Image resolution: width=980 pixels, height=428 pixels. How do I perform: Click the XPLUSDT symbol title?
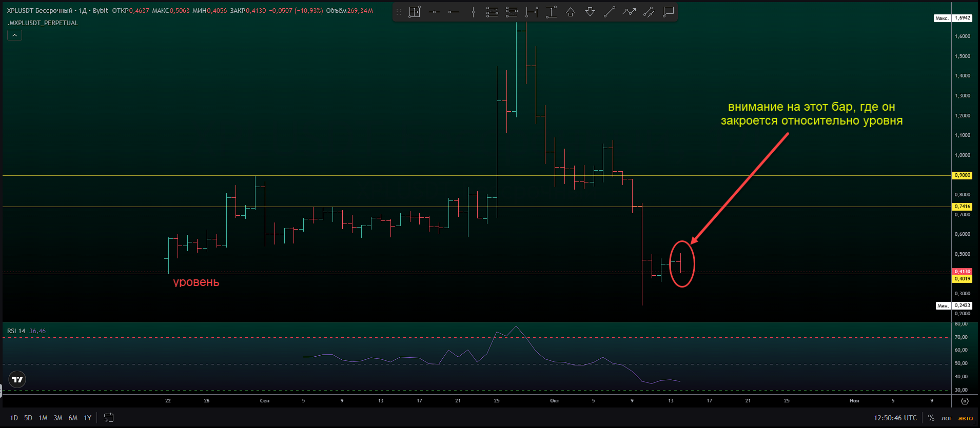point(40,10)
